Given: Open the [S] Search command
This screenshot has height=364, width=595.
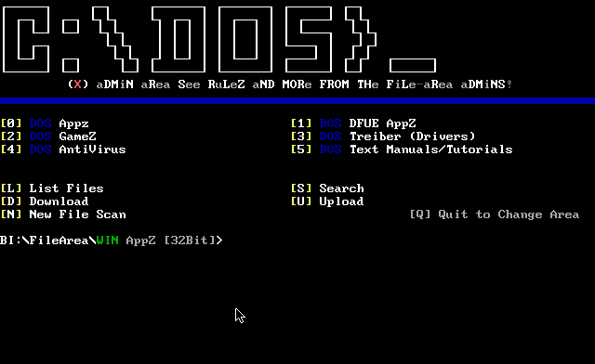Looking at the screenshot, I should (x=327, y=188).
